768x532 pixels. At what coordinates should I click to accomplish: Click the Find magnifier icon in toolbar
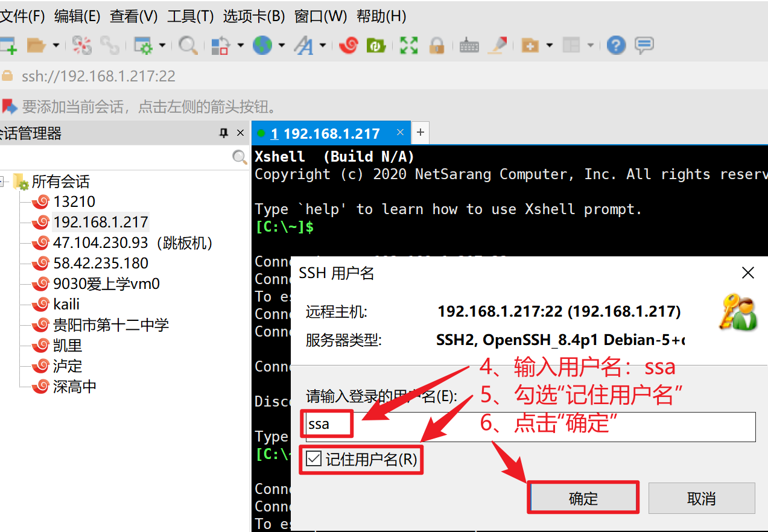coord(188,45)
